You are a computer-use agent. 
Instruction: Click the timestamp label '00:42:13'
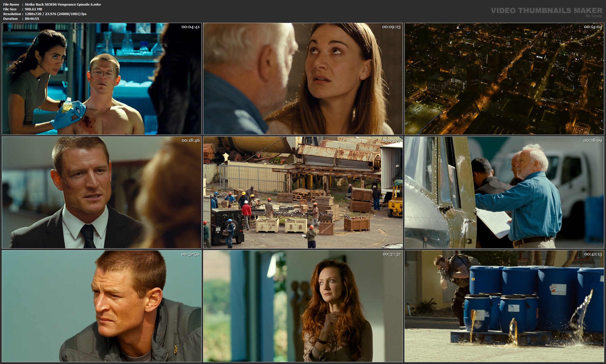pyautogui.click(x=593, y=254)
